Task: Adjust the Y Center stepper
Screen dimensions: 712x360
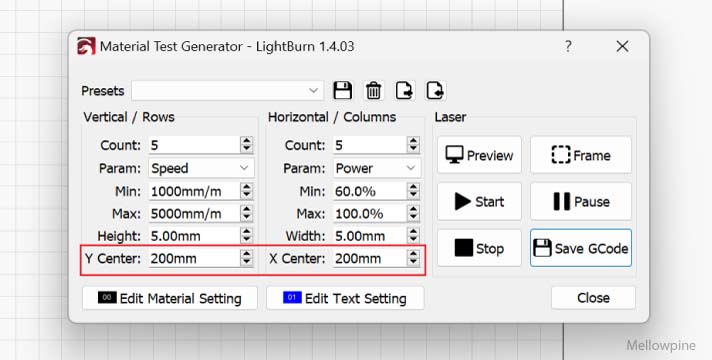Action: click(x=247, y=258)
